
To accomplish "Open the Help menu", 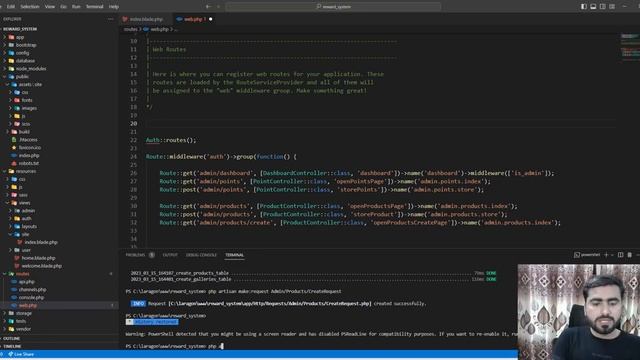I will pyautogui.click(x=114, y=7).
